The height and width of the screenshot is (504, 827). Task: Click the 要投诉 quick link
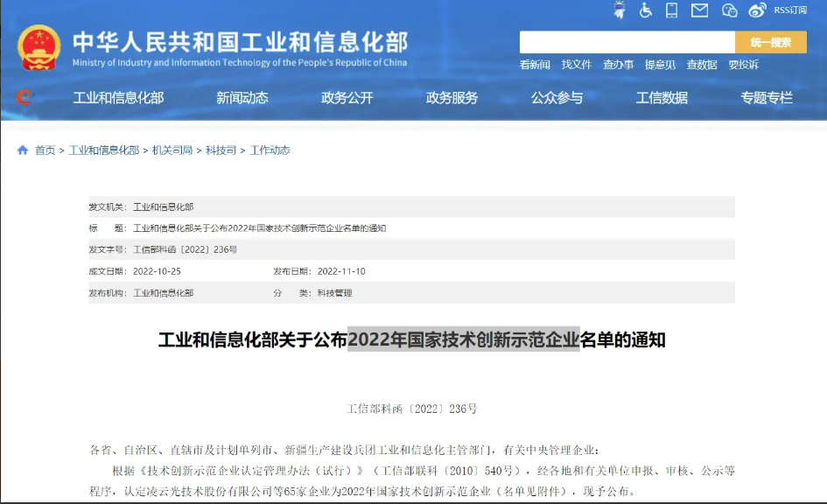(x=744, y=65)
